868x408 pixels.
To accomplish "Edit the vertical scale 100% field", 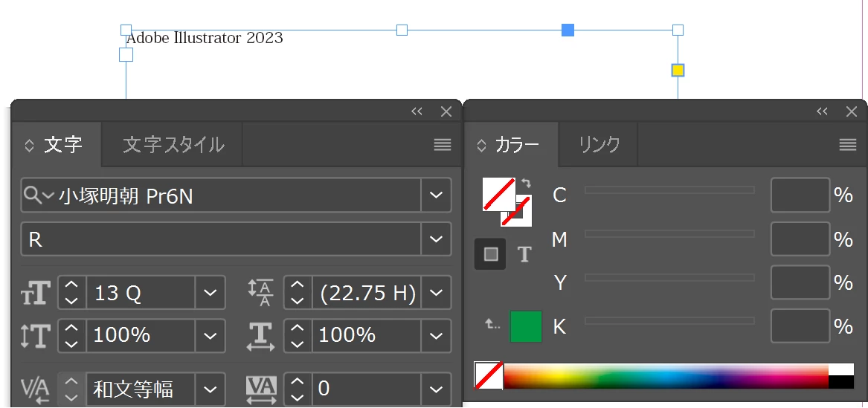I will (141, 336).
